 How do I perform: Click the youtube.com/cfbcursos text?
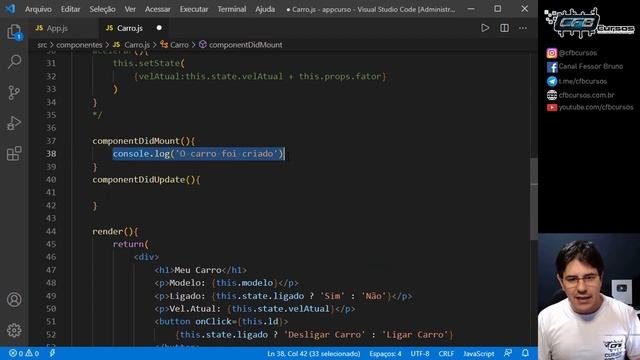tap(596, 107)
